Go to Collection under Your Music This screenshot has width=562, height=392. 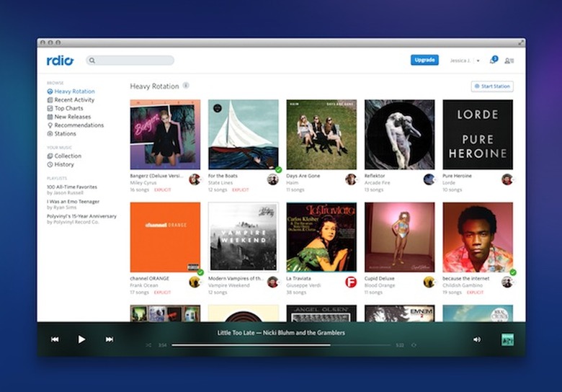pyautogui.click(x=68, y=156)
